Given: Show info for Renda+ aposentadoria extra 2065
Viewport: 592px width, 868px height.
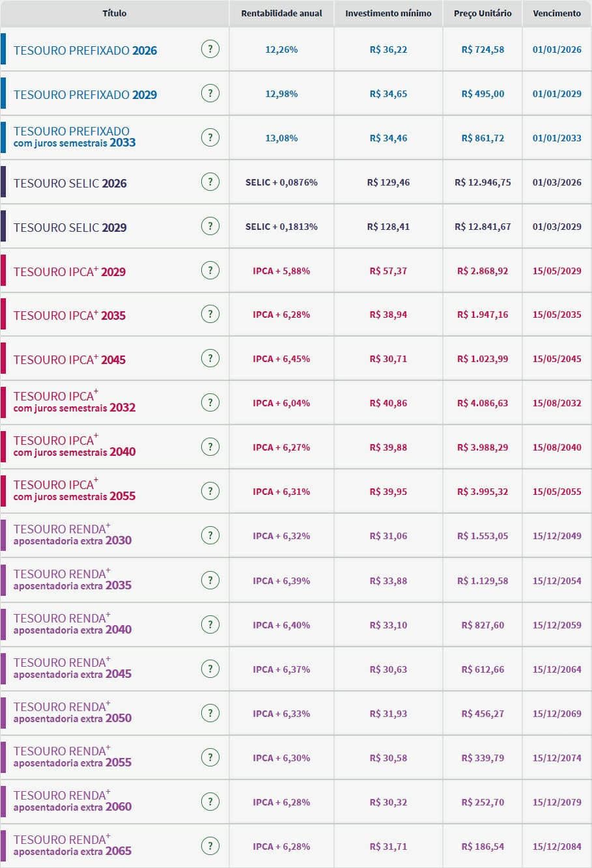Looking at the screenshot, I should 210,847.
